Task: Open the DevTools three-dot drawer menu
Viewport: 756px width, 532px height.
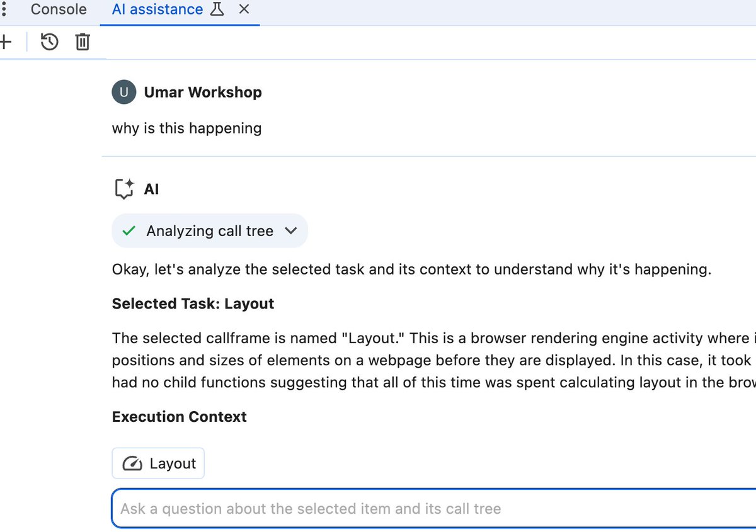Action: point(4,9)
